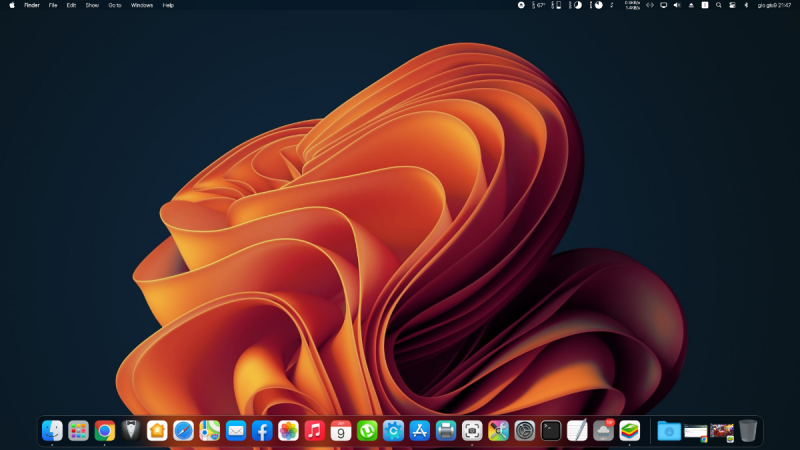
Task: Open Launchpad app grid
Action: click(78, 431)
